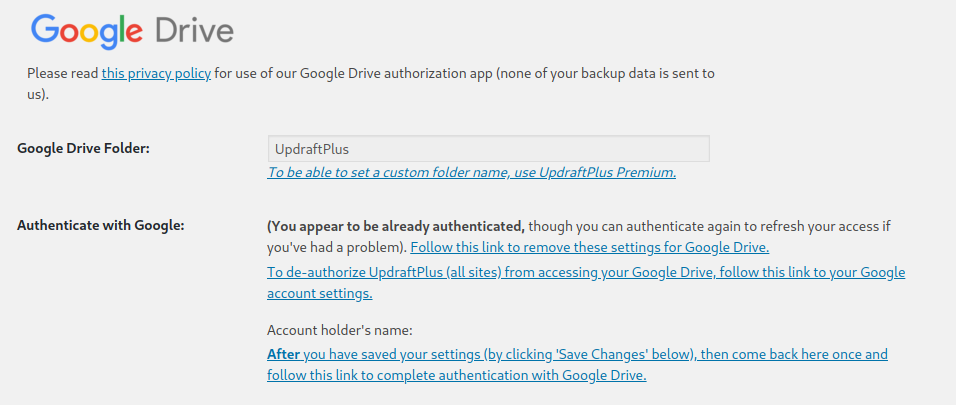Click the Google Drive logo
The image size is (956, 405).
pyautogui.click(x=132, y=31)
